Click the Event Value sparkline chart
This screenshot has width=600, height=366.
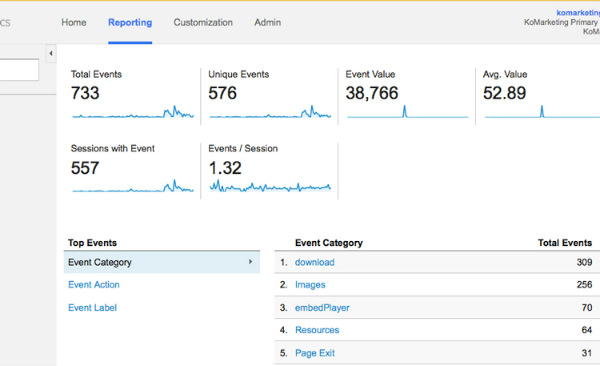point(408,111)
